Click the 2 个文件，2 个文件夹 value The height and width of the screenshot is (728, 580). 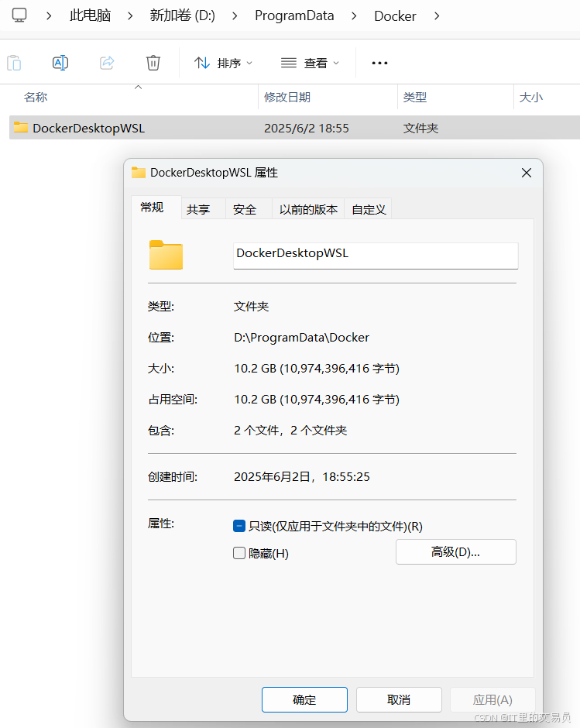click(x=290, y=431)
